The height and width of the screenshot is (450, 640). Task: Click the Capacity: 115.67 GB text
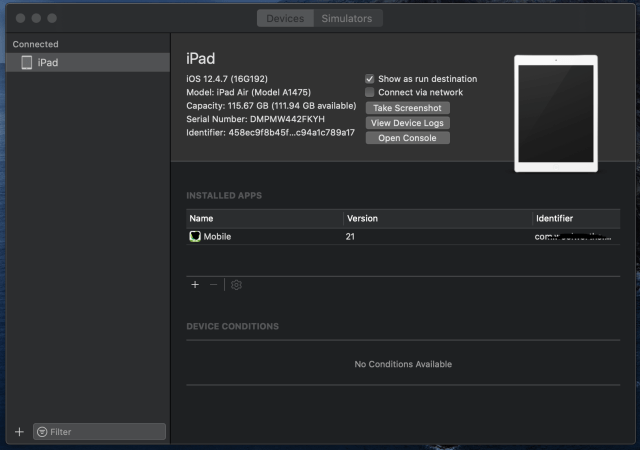point(271,106)
